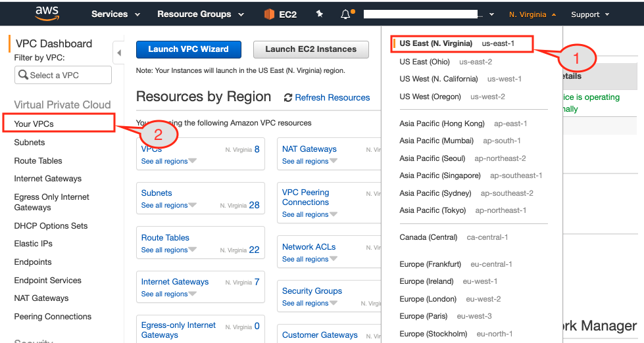Open Elastic IPs in sidebar
The width and height of the screenshot is (644, 343).
point(34,243)
